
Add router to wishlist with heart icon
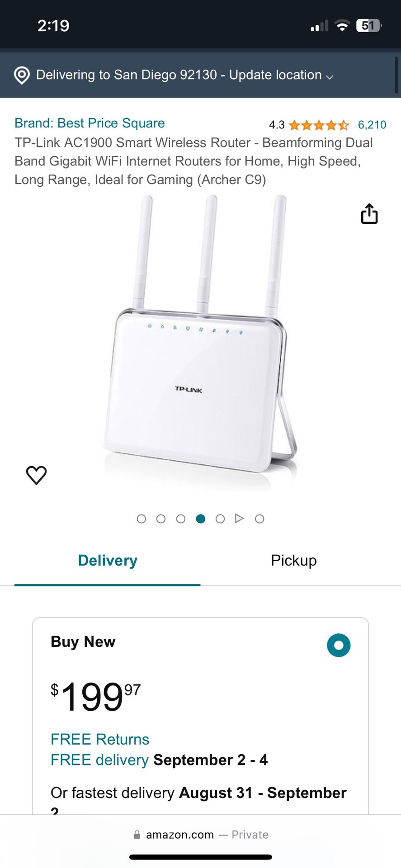[x=36, y=475]
